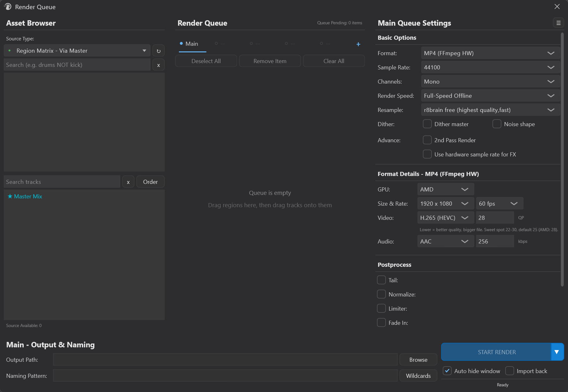Open Resample dropdown r8brain free
The height and width of the screenshot is (392, 568).
(x=490, y=110)
